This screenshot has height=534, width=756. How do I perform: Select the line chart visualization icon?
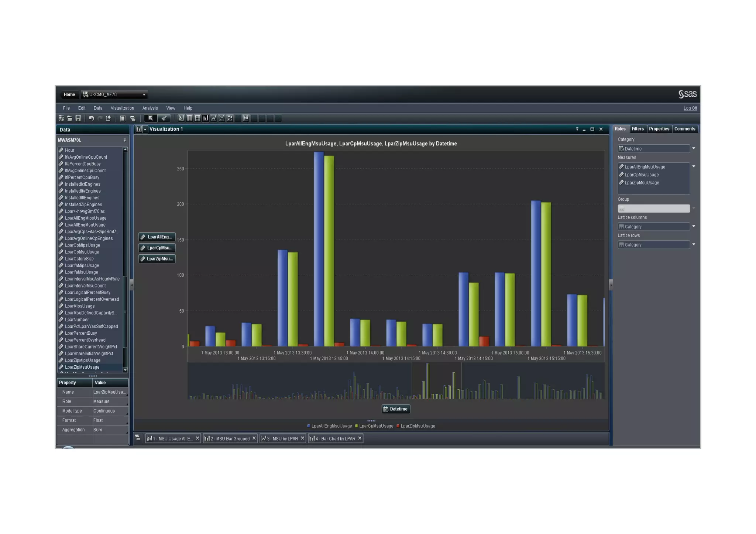coord(214,118)
